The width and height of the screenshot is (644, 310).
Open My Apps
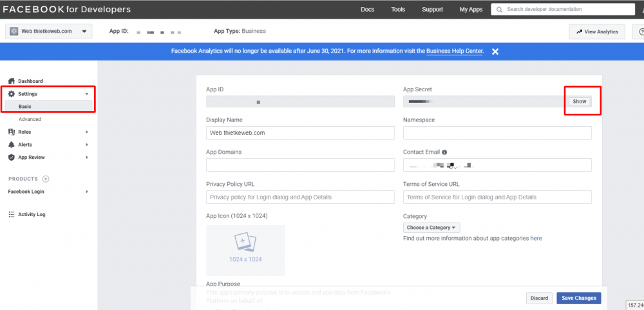[x=471, y=10]
